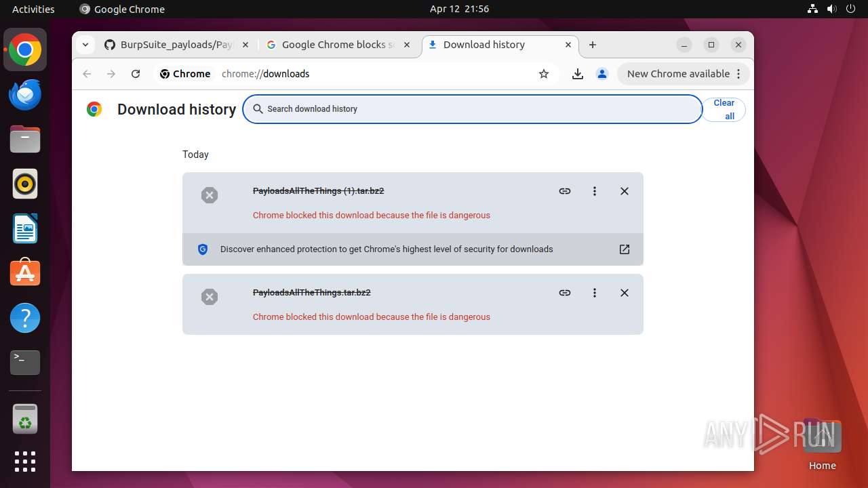
Task: Open the Help icon in dock
Action: (x=25, y=318)
